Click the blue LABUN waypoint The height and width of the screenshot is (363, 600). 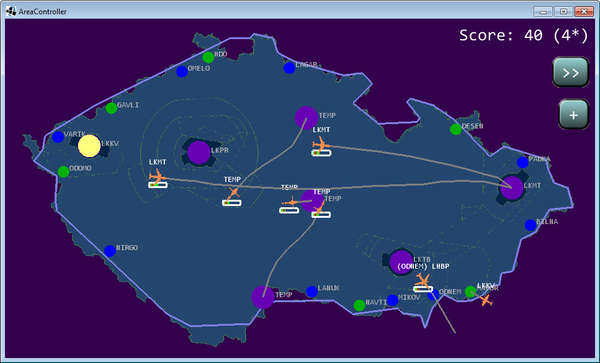pos(312,291)
